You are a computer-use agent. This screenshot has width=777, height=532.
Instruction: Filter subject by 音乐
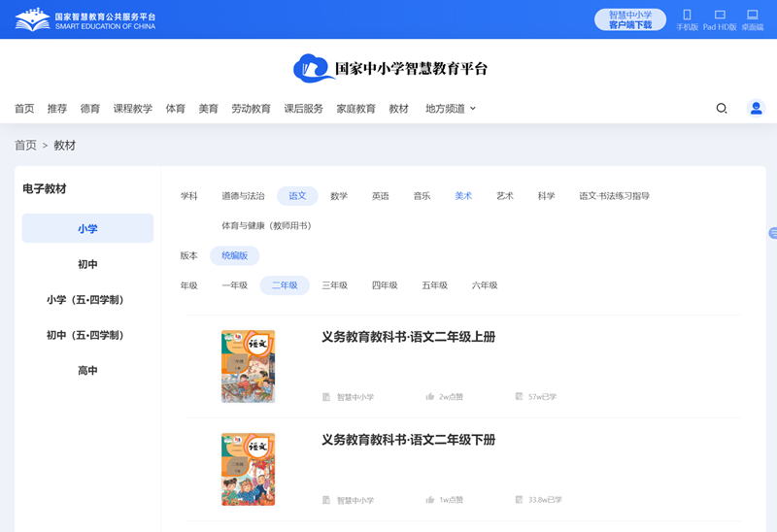[422, 196]
